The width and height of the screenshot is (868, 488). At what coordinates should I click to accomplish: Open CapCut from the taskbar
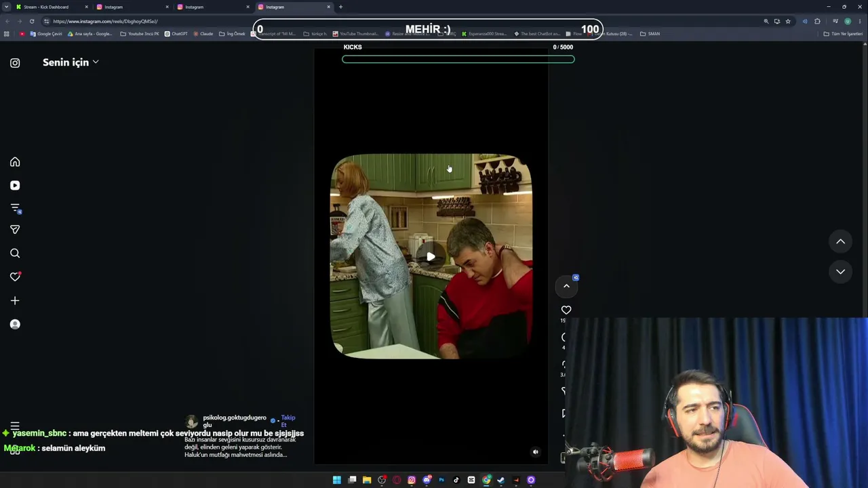point(471,480)
